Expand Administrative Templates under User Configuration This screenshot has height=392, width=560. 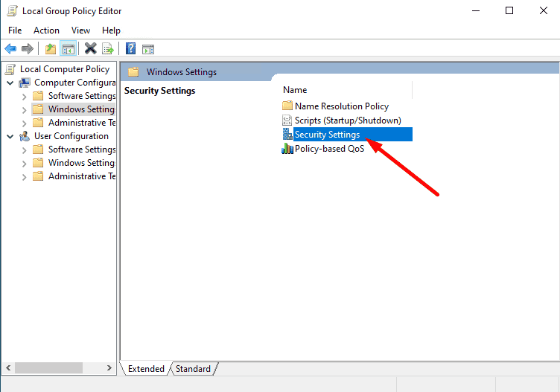pos(25,177)
